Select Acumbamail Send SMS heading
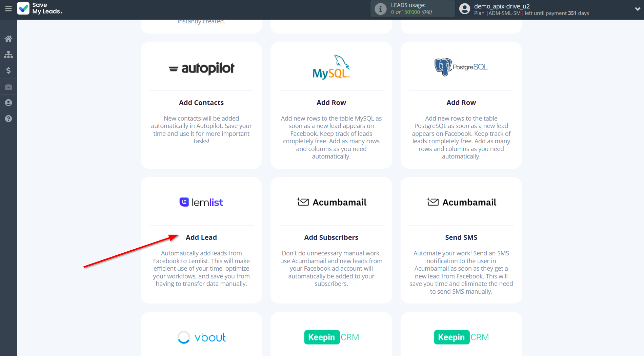Image resolution: width=644 pixels, height=356 pixels. point(461,237)
